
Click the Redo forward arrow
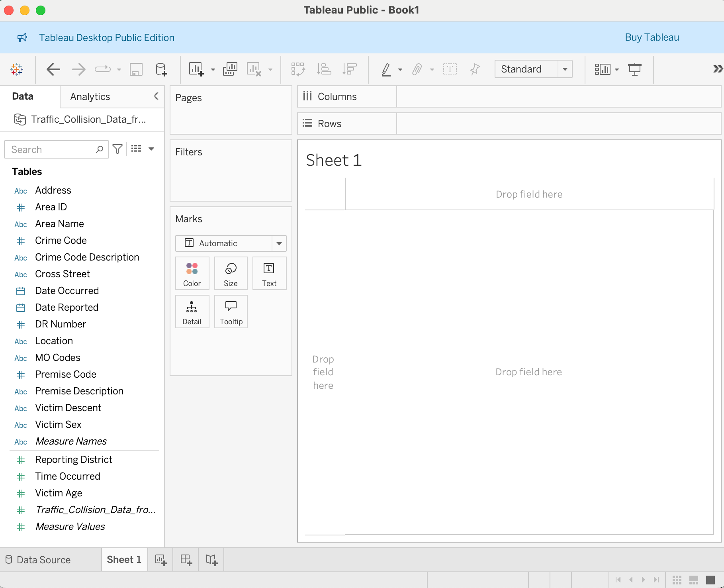pos(79,69)
